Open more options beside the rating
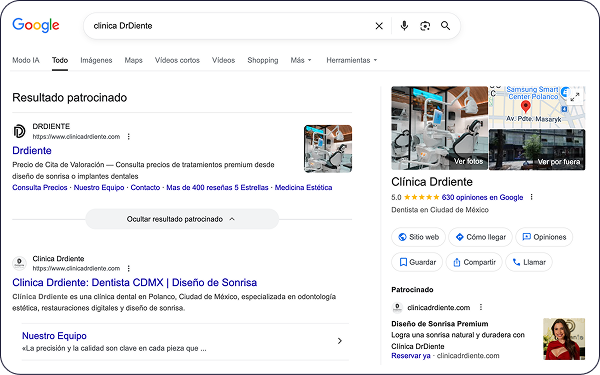This screenshot has width=600, height=375. coord(531,197)
